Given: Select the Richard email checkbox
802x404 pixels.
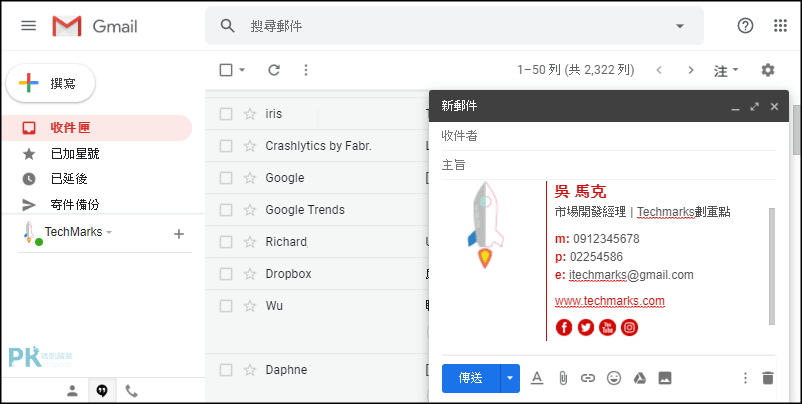Looking at the screenshot, I should tap(226, 242).
